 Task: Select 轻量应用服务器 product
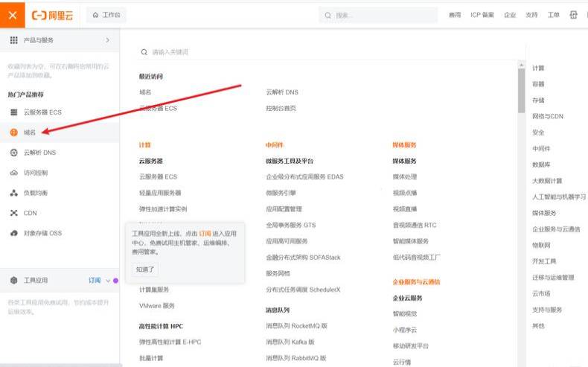[x=160, y=193]
